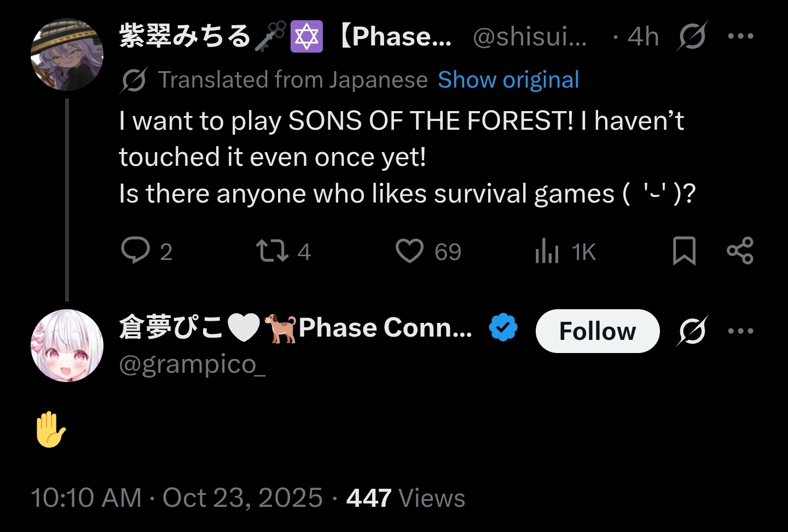Viewport: 788px width, 532px height.
Task: Click Grok icon on the original post
Action: (692, 36)
